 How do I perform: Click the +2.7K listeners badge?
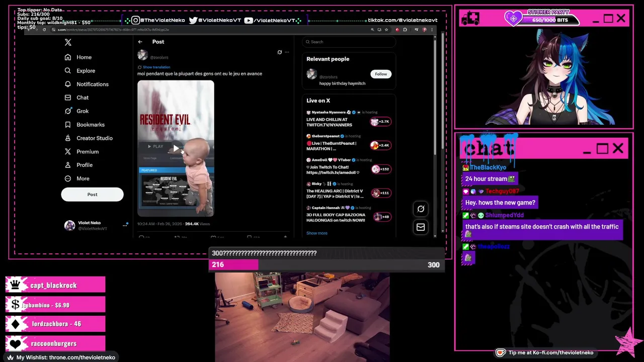pos(380,122)
